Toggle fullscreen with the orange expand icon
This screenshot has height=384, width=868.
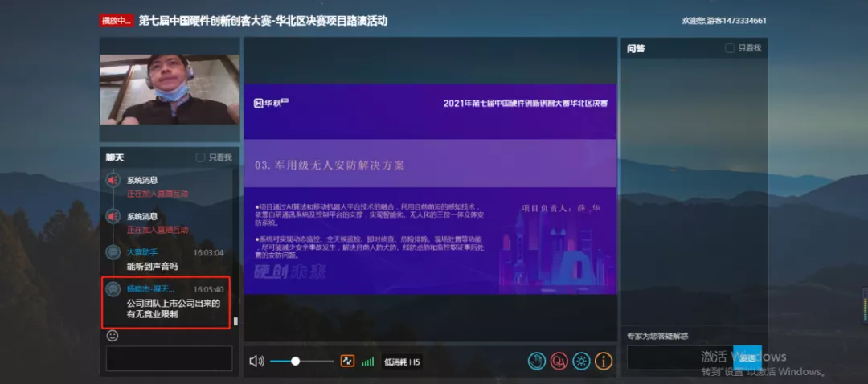[347, 362]
